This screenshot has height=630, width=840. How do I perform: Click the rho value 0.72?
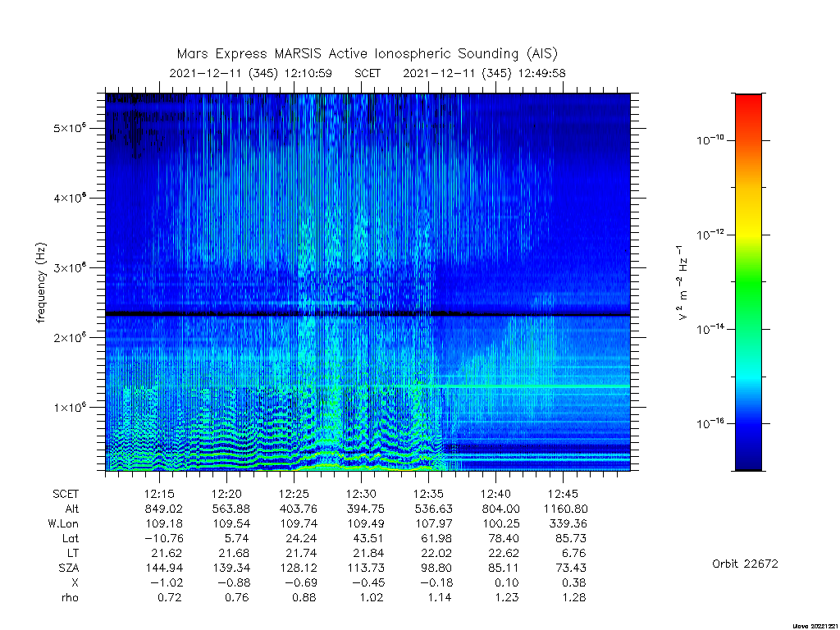[x=171, y=597]
